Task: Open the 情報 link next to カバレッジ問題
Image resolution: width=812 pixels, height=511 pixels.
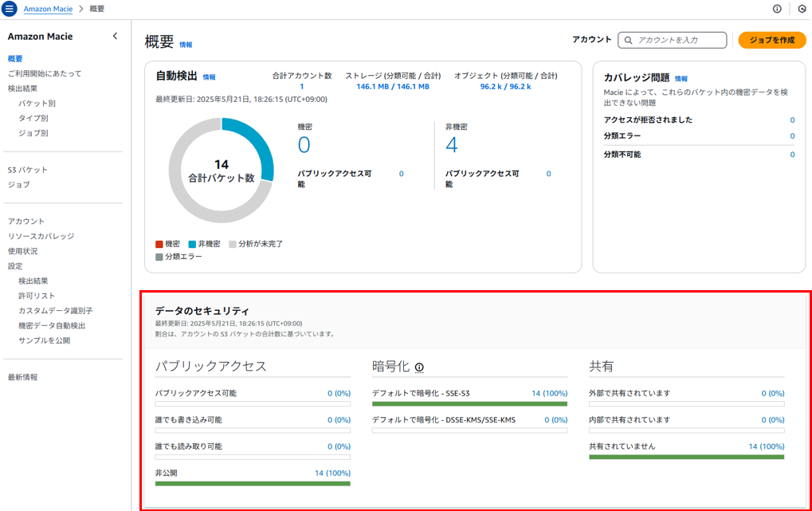Action: tap(681, 79)
